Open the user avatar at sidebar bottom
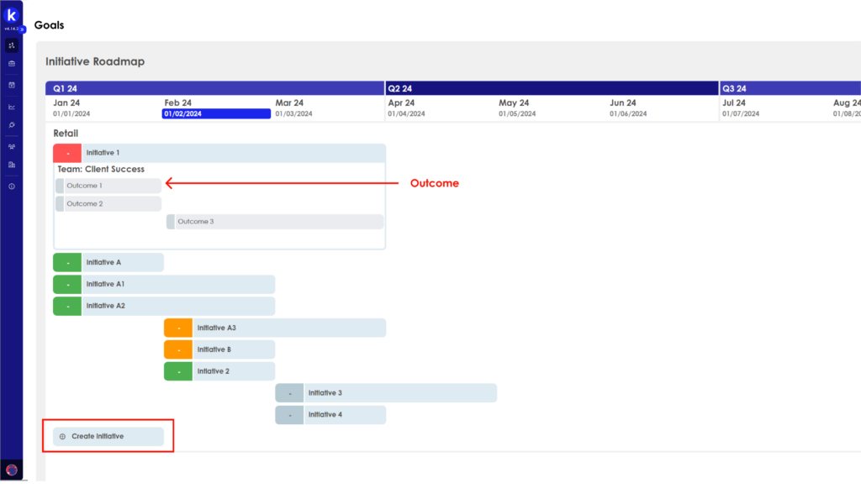 click(12, 470)
